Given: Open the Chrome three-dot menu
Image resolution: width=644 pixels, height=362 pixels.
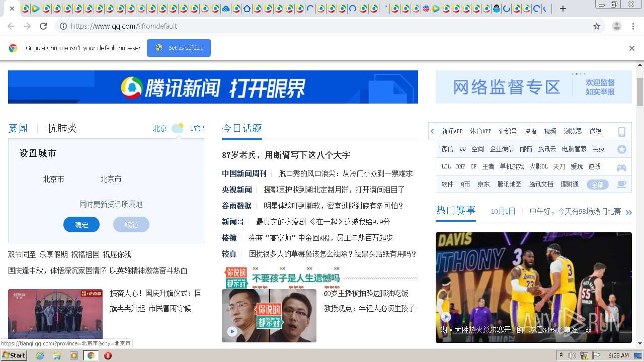Looking at the screenshot, I should point(633,26).
